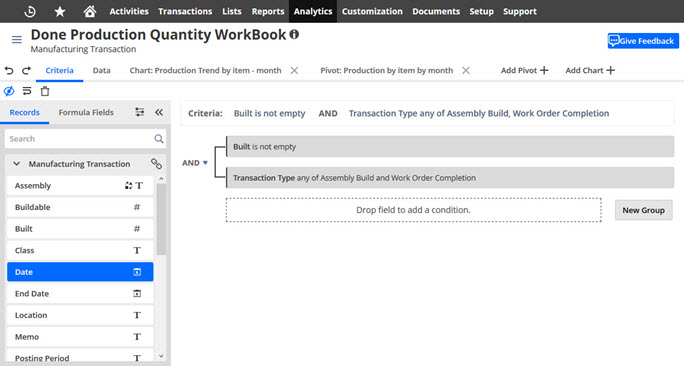Open the Lists menu
Screen dimensions: 684x366
[232, 11]
